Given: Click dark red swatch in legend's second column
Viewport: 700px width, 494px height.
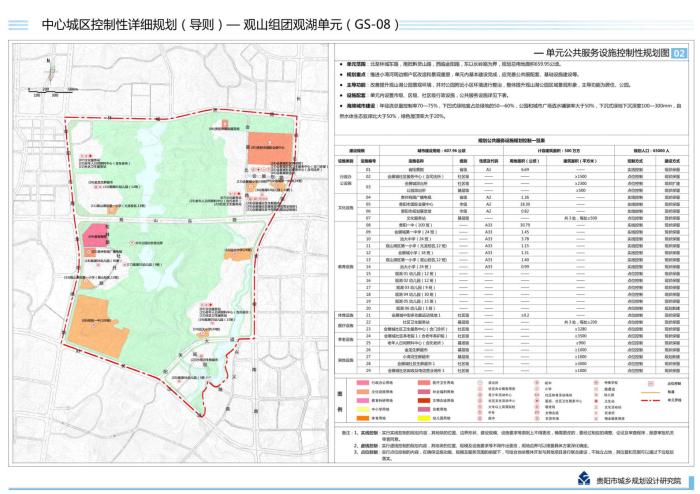Looking at the screenshot, I should 424,400.
